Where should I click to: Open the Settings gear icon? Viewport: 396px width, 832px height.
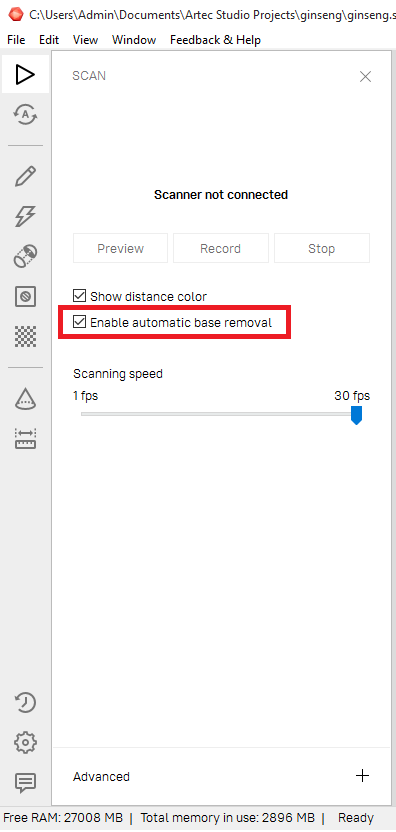(x=25, y=742)
